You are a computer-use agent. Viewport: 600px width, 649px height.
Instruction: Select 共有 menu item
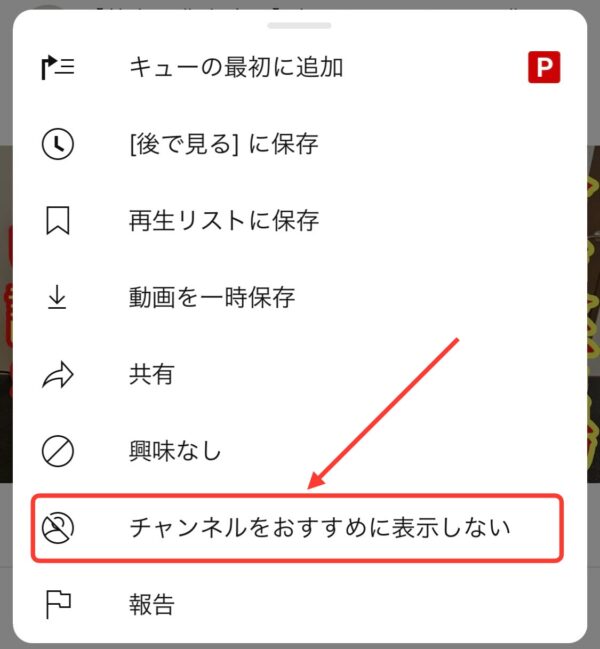pyautogui.click(x=299, y=374)
